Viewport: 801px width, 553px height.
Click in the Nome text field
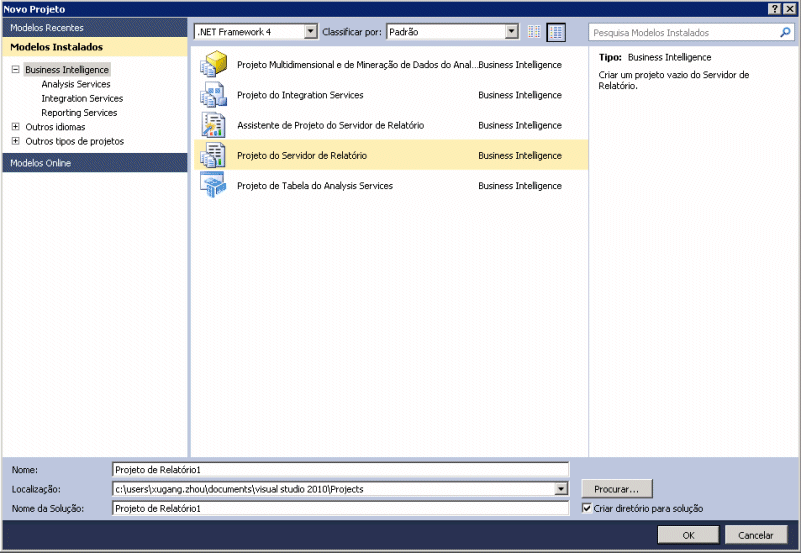(340, 469)
